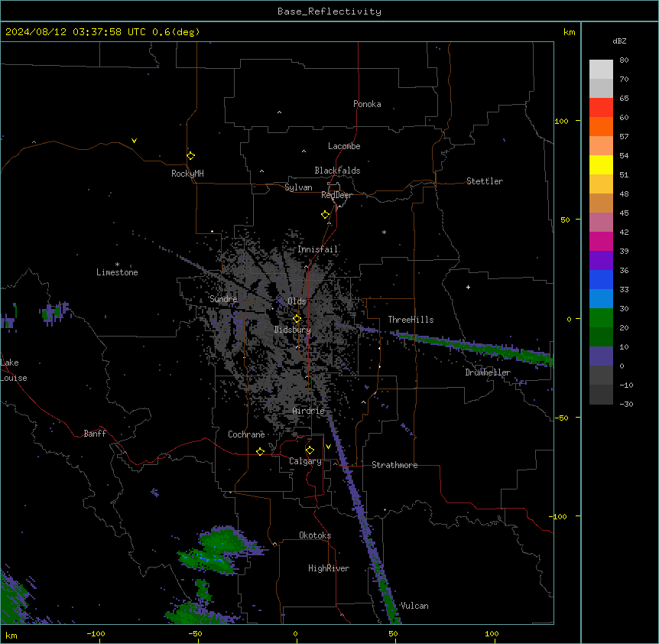Viewport: 659px width, 644px height.
Task: Click the Blackfalds city label
Action: coord(337,171)
